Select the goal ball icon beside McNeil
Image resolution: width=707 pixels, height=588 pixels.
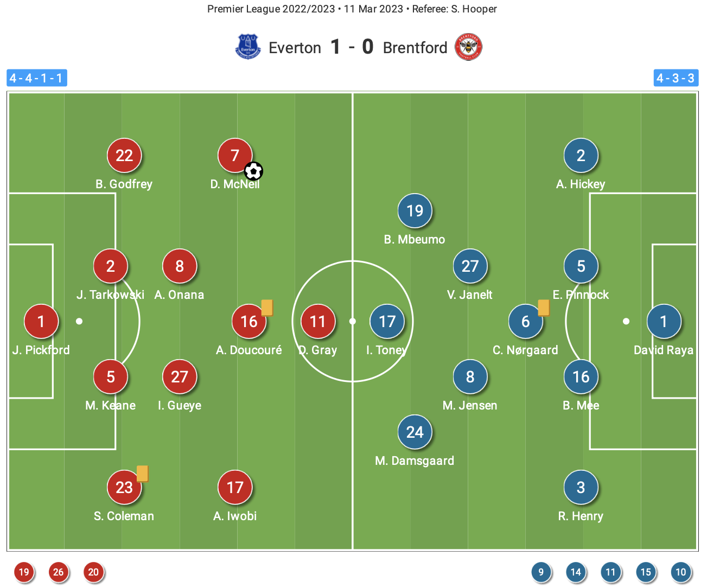tap(253, 171)
